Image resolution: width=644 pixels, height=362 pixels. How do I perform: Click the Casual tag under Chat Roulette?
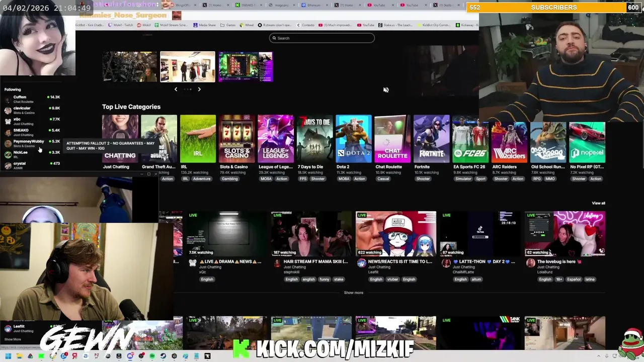tap(383, 179)
